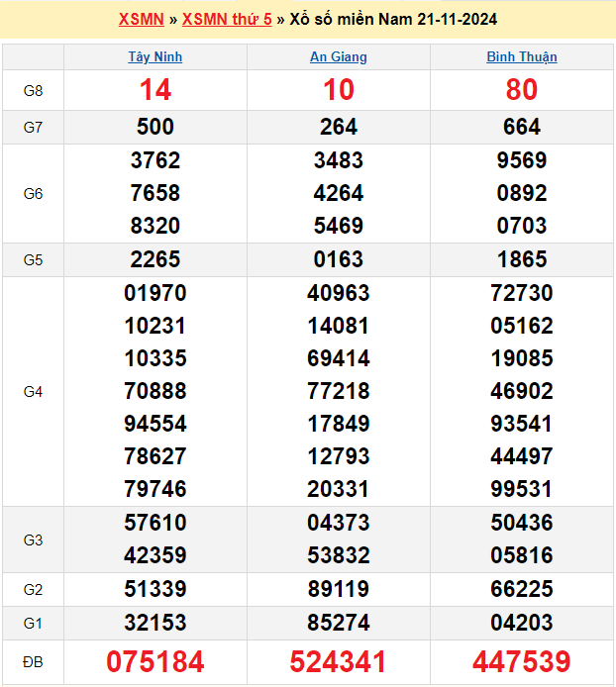This screenshot has width=616, height=687.
Task: Click the ĐB row label
Action: point(33,661)
